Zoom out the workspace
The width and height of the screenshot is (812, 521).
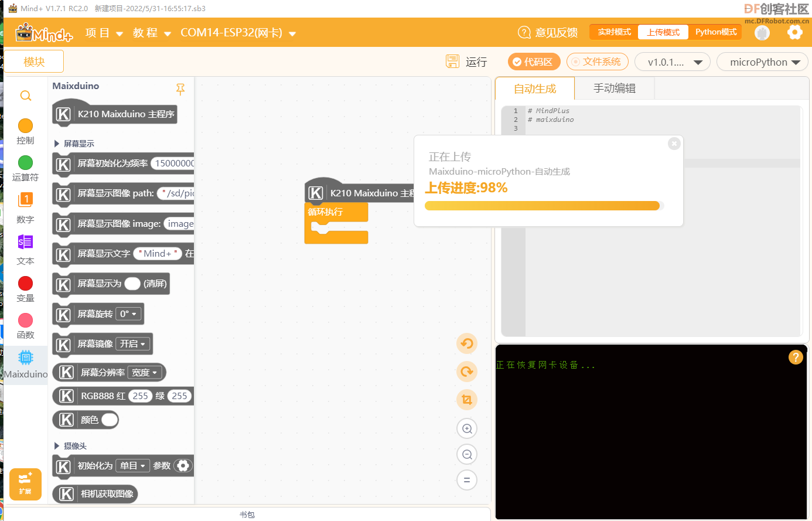tap(467, 454)
